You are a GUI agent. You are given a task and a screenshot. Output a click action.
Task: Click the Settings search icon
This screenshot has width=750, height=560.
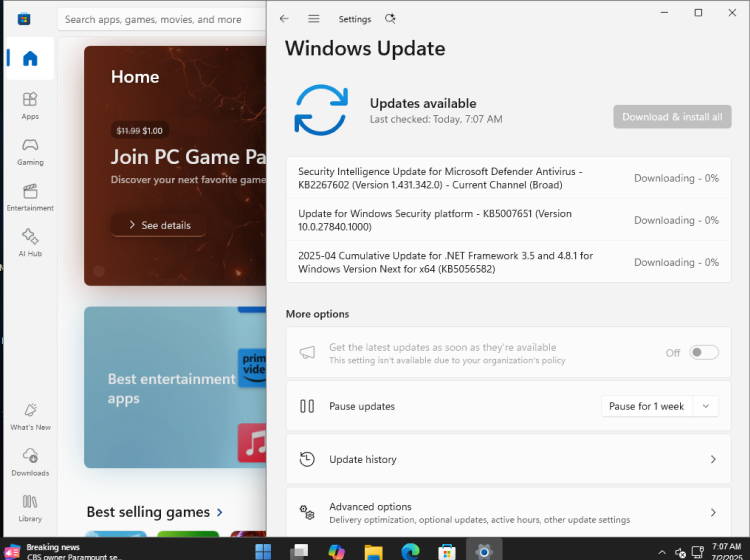(x=390, y=19)
